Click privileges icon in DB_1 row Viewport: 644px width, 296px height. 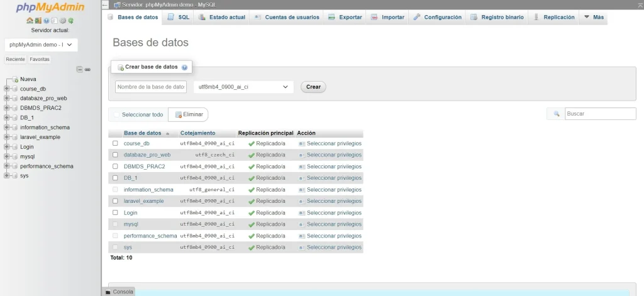[302, 178]
